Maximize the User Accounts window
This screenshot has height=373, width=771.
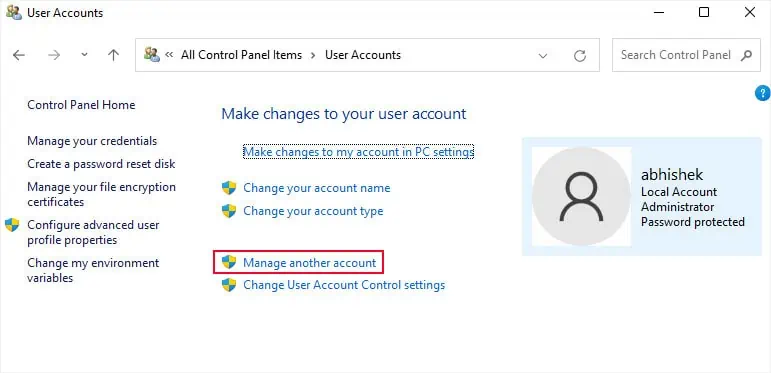tap(704, 12)
